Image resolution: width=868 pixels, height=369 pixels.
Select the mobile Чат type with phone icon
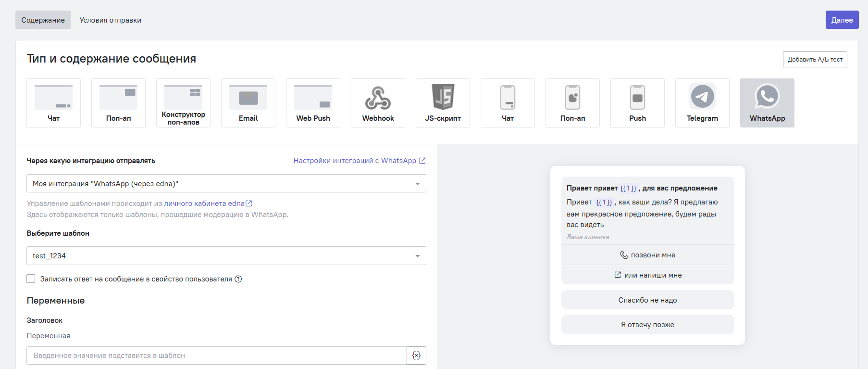(508, 103)
